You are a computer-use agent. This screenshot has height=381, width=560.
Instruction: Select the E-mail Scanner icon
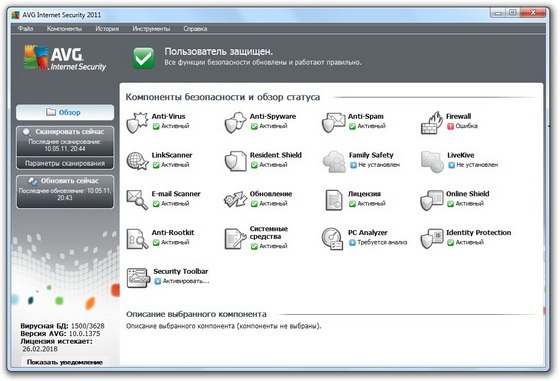(x=137, y=200)
